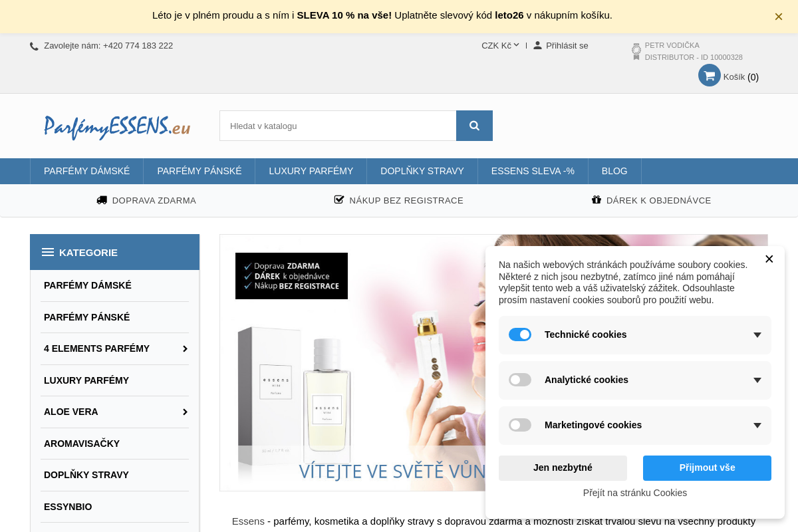The height and width of the screenshot is (532, 798).
Task: Dismiss the summer discount banner
Action: (x=778, y=17)
